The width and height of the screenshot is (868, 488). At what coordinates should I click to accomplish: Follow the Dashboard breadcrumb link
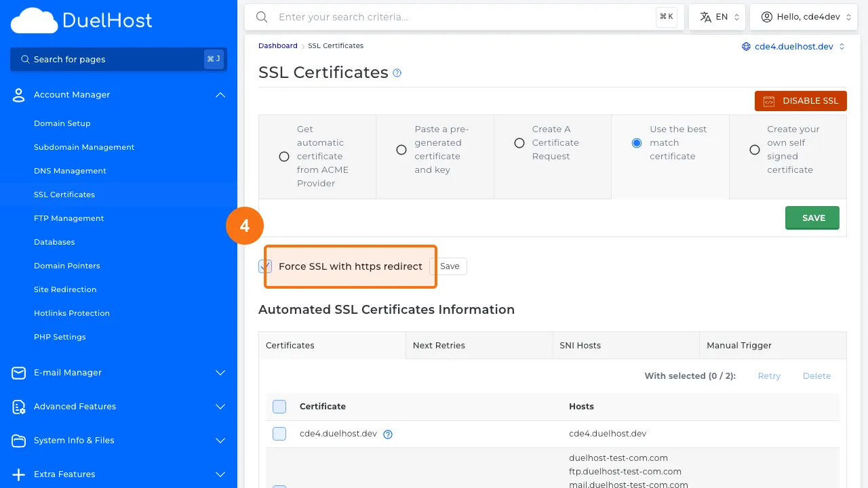pyautogui.click(x=277, y=45)
